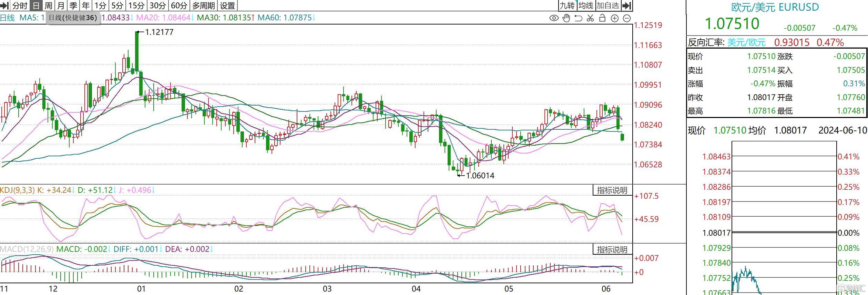Click the undo arrow icon
The image size is (868, 295).
click(x=578, y=18)
